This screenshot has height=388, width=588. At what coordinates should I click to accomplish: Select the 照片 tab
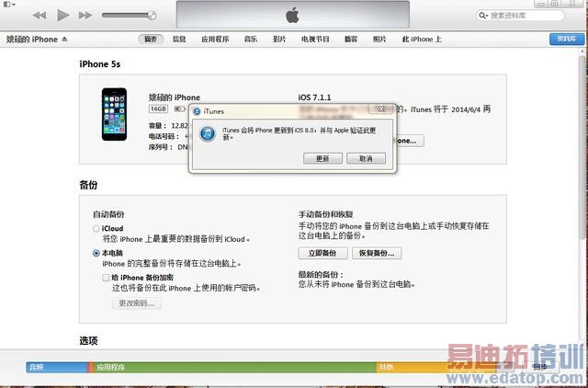[379, 39]
